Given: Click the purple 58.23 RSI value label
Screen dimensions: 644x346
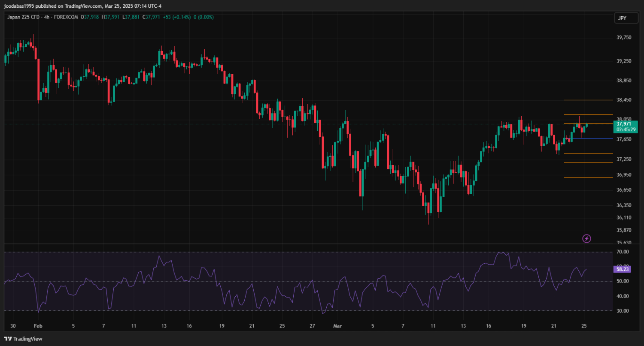Looking at the screenshot, I should [x=622, y=269].
